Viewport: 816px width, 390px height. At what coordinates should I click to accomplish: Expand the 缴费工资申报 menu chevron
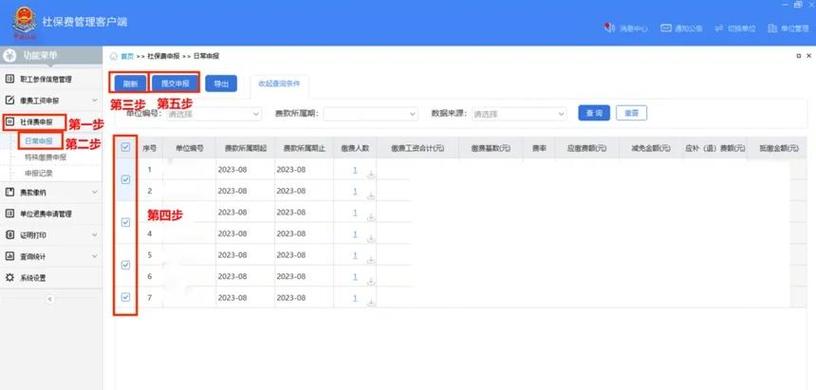95,100
